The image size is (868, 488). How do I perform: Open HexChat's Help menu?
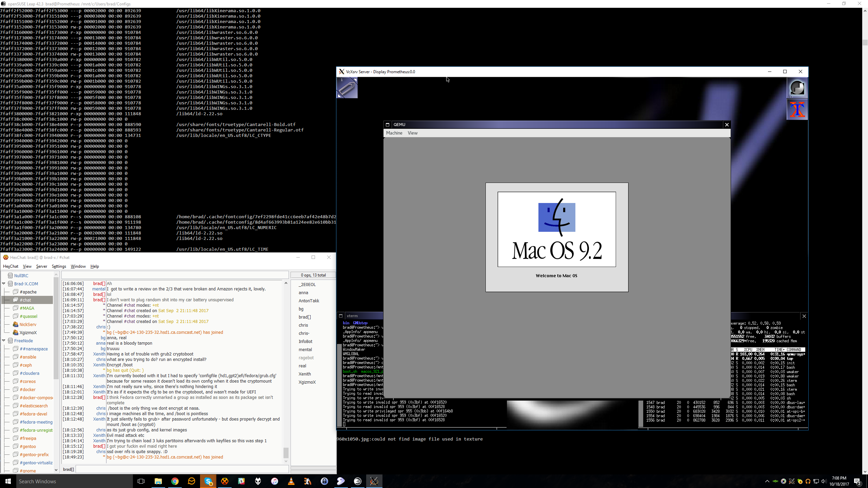point(95,266)
